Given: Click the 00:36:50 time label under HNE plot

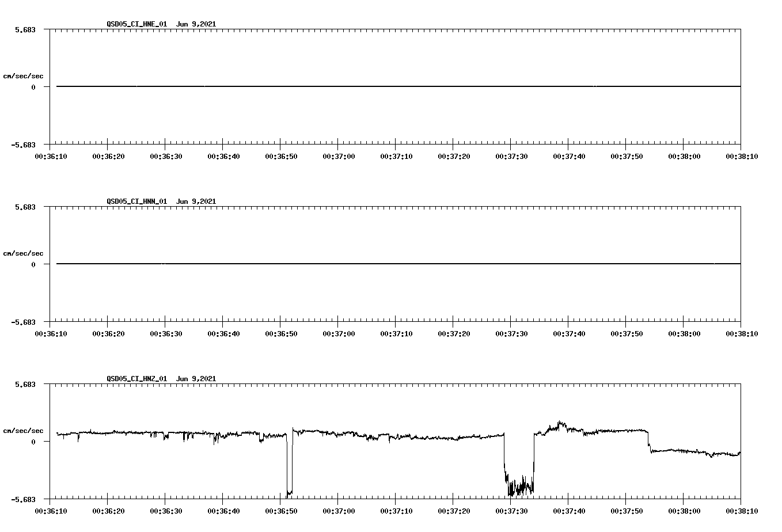Looking at the screenshot, I should [281, 156].
